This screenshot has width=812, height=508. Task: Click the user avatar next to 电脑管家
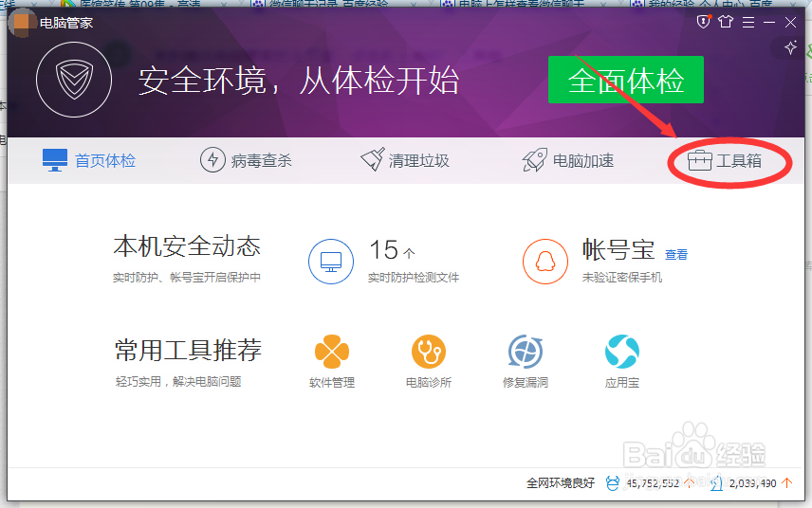[22, 22]
